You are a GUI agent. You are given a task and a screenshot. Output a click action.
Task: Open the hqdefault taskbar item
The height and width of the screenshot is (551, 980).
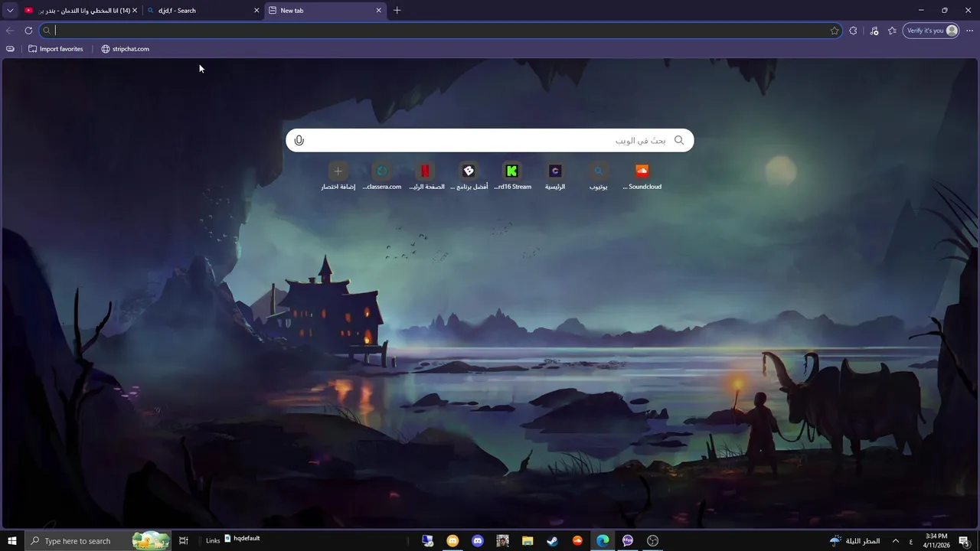tap(242, 539)
